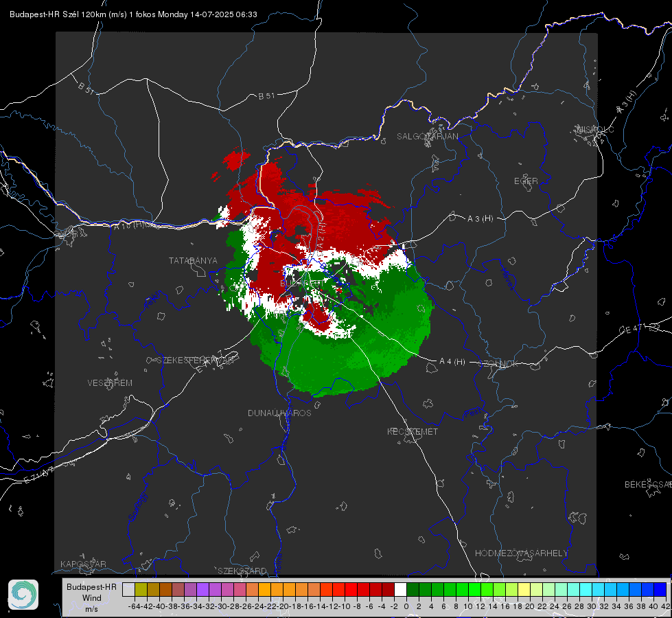Click the MISKOLC city label
Screen dimensions: 672x618
[x=595, y=129]
